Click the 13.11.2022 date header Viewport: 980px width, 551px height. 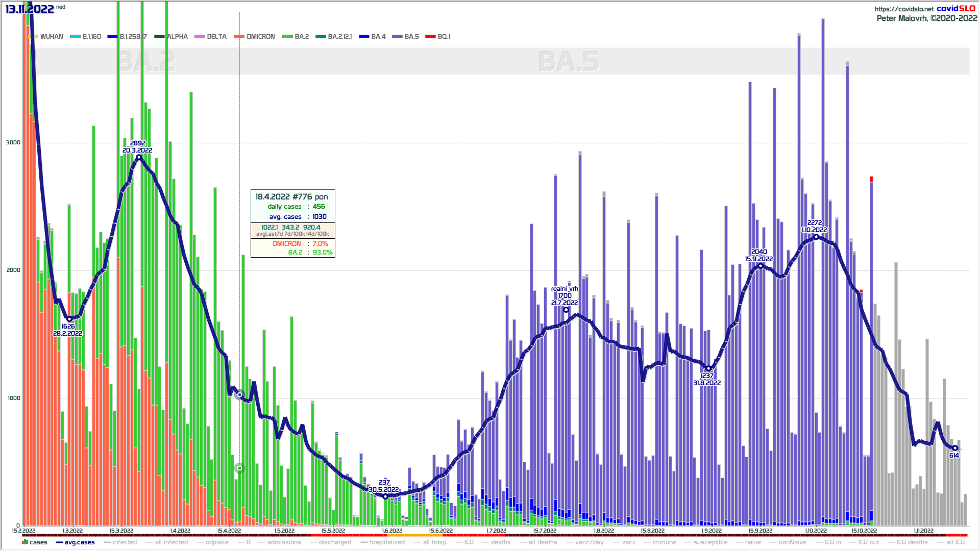point(30,9)
